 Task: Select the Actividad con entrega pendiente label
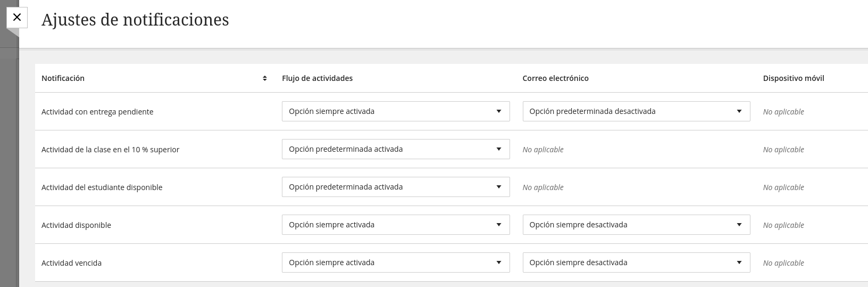(x=97, y=112)
